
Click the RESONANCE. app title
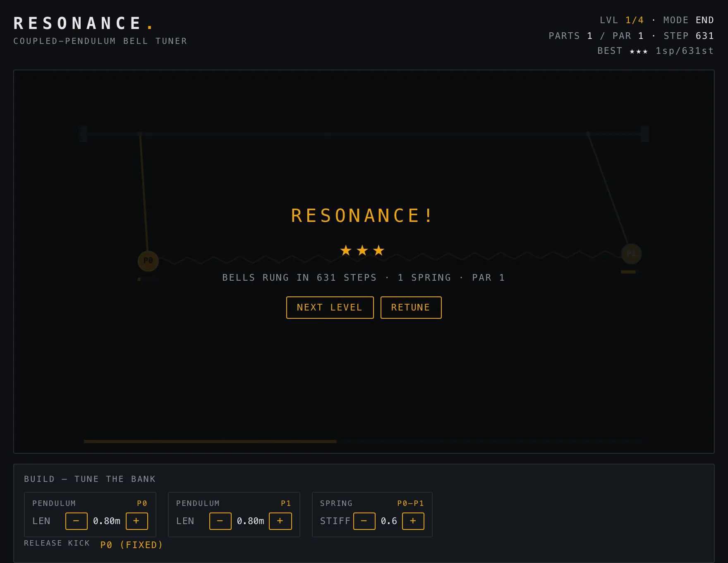click(x=84, y=24)
